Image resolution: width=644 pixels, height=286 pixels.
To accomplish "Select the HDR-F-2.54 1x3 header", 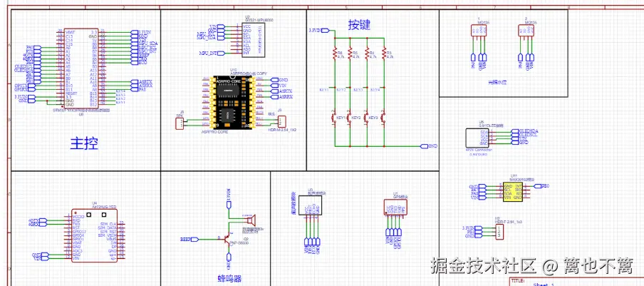I will pyautogui.click(x=499, y=233).
